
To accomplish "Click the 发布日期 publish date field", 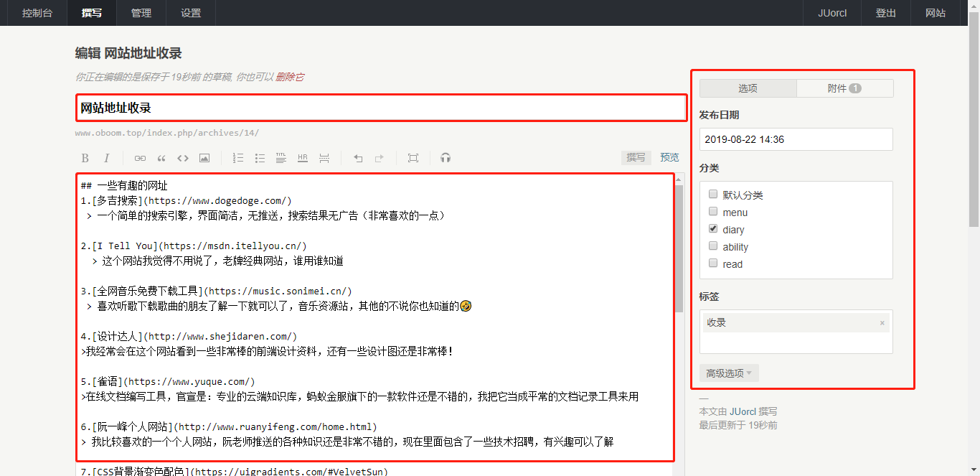I will pos(796,139).
